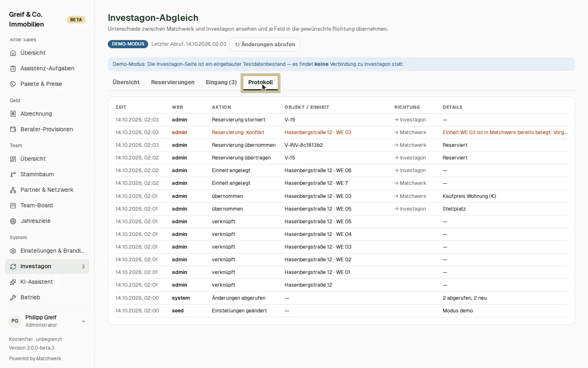
Task: Select the V-INV-8c1813b2 object cell
Action: 304,145
